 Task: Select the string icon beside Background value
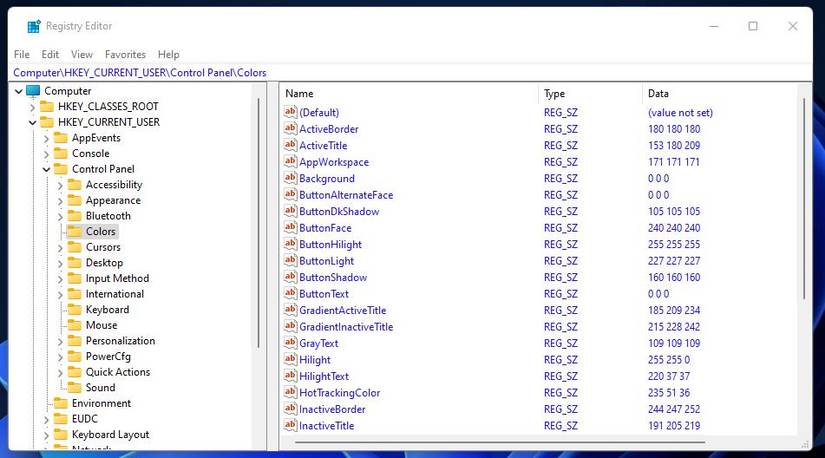[290, 177]
